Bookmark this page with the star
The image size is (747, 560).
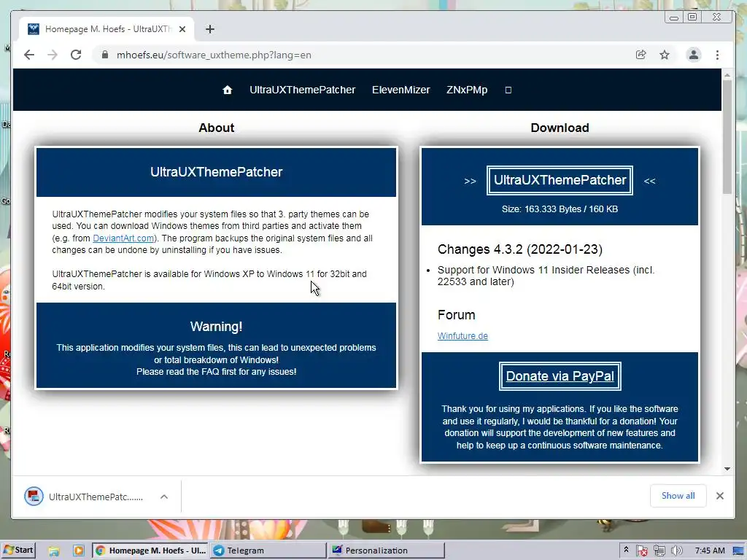click(665, 55)
